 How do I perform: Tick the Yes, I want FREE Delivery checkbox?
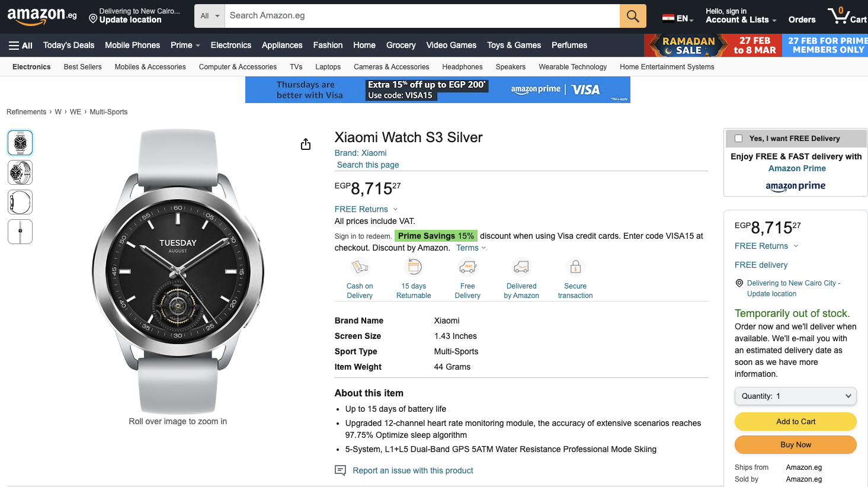[738, 138]
